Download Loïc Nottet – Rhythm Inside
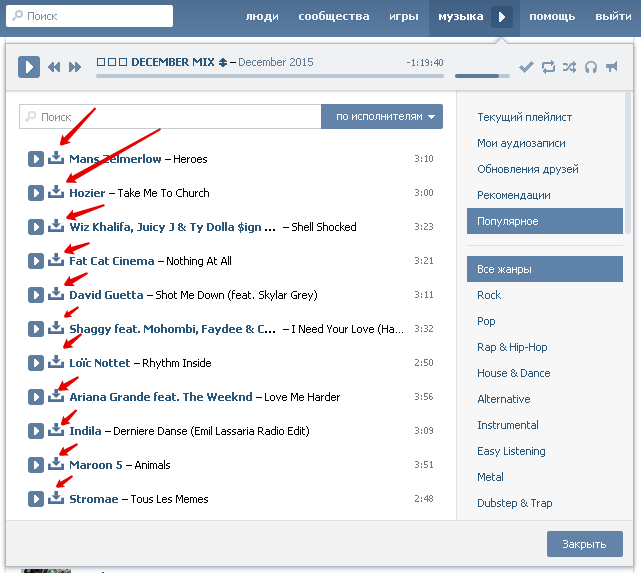 tap(56, 362)
